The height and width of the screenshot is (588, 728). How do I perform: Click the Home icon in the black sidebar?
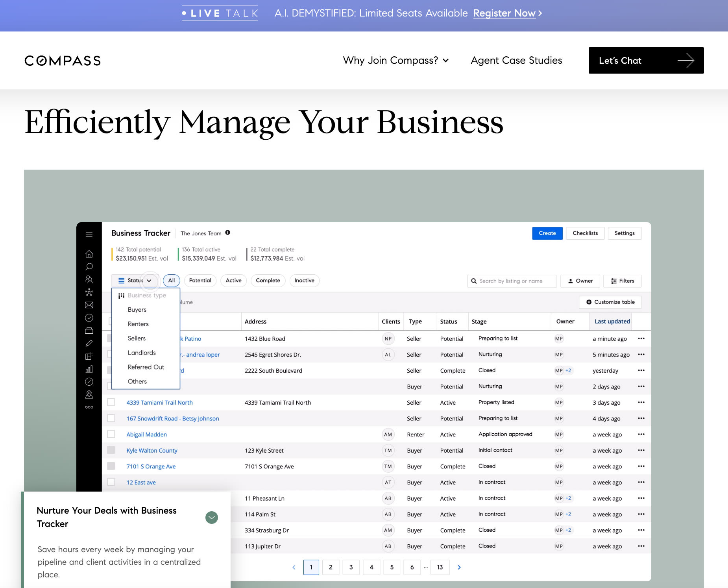pyautogui.click(x=89, y=254)
